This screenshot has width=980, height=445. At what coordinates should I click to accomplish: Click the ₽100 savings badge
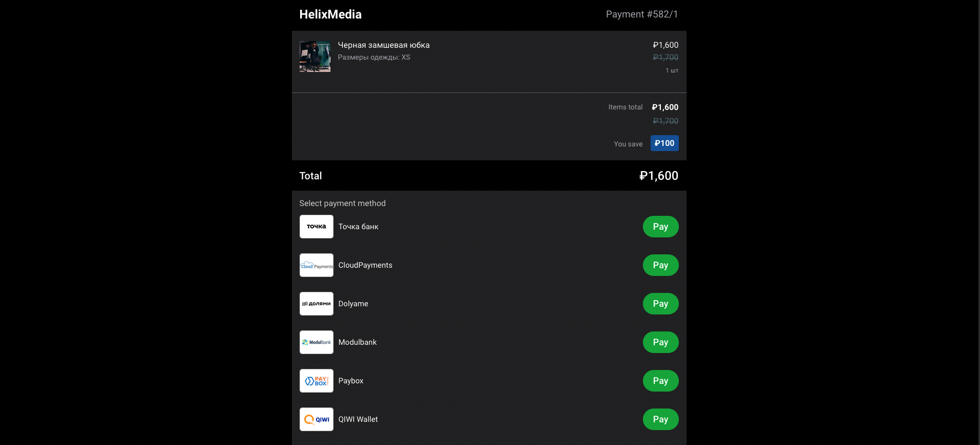click(664, 143)
